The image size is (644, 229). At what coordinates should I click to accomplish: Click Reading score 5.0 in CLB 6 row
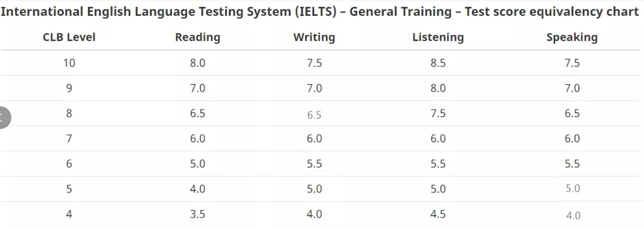coord(198,164)
